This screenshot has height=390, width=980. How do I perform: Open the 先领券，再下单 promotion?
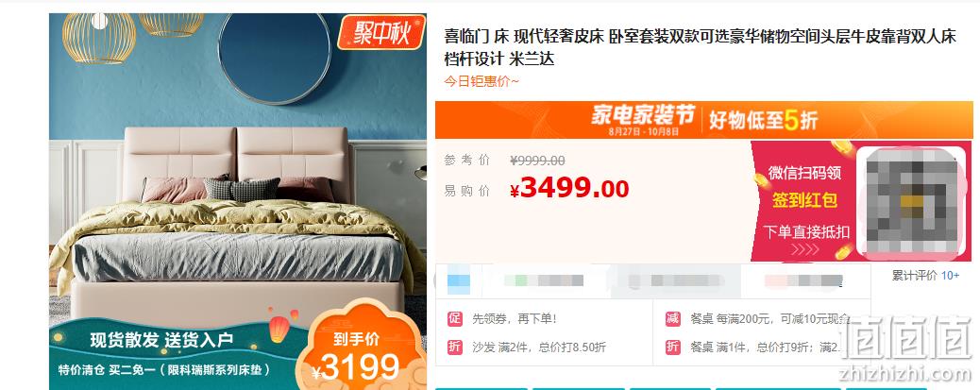pyautogui.click(x=514, y=319)
